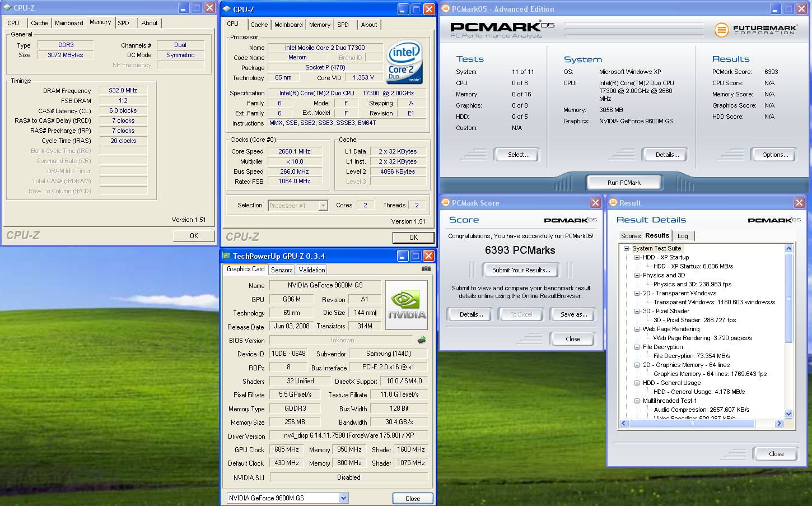812x506 pixels.
Task: Close the PCMark Score window with X
Action: click(x=595, y=203)
